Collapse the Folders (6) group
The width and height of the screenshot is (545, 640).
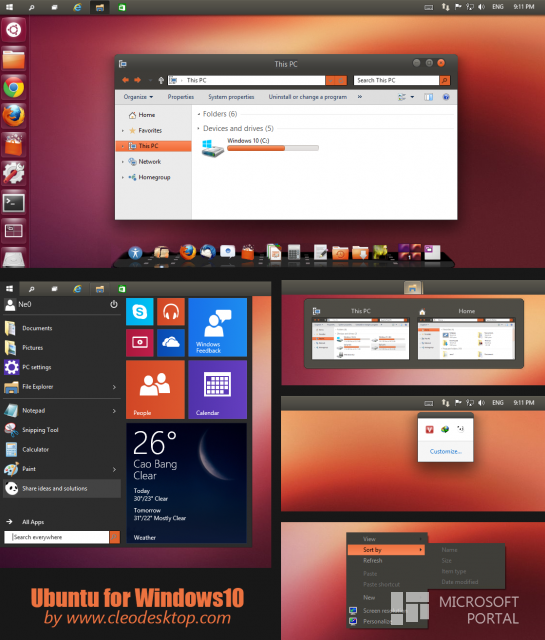tap(199, 114)
